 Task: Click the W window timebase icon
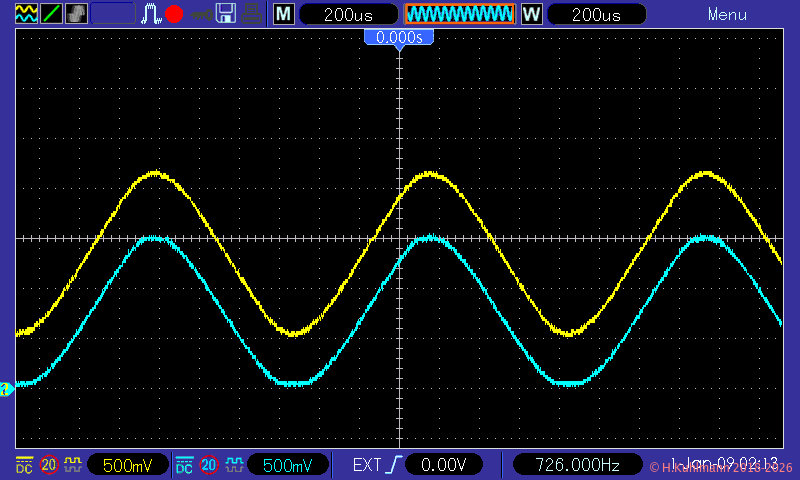(532, 14)
